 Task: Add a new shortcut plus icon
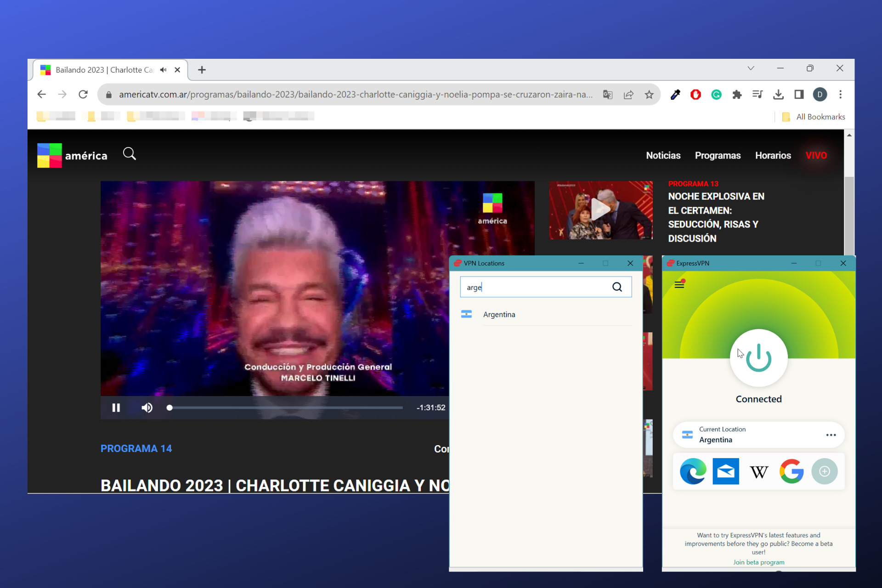click(825, 471)
